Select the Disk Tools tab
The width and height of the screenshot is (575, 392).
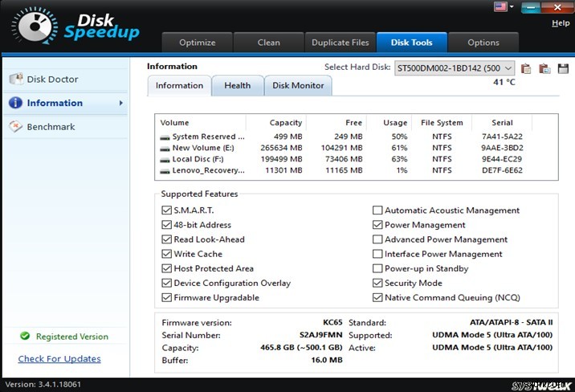pyautogui.click(x=412, y=43)
